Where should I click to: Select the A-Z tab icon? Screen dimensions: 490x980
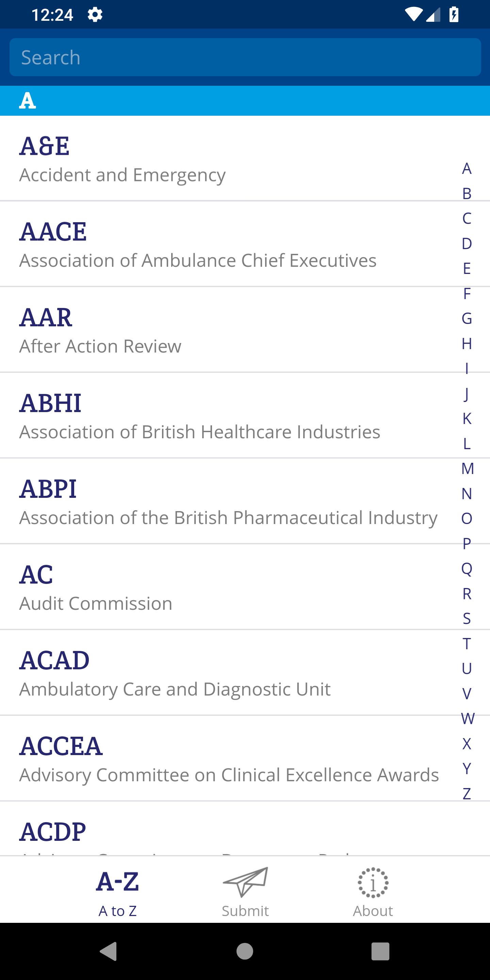[x=117, y=881]
